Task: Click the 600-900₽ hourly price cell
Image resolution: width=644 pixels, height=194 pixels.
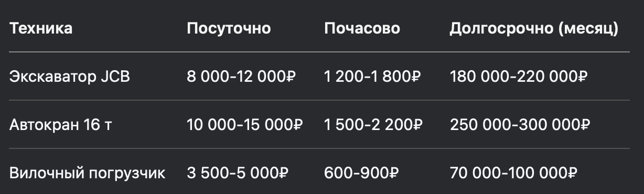Action: [x=361, y=173]
